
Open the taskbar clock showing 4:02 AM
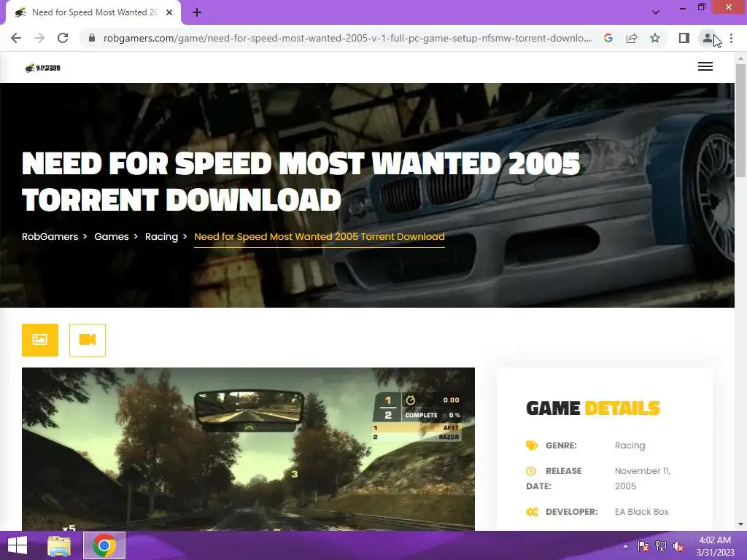pyautogui.click(x=715, y=546)
